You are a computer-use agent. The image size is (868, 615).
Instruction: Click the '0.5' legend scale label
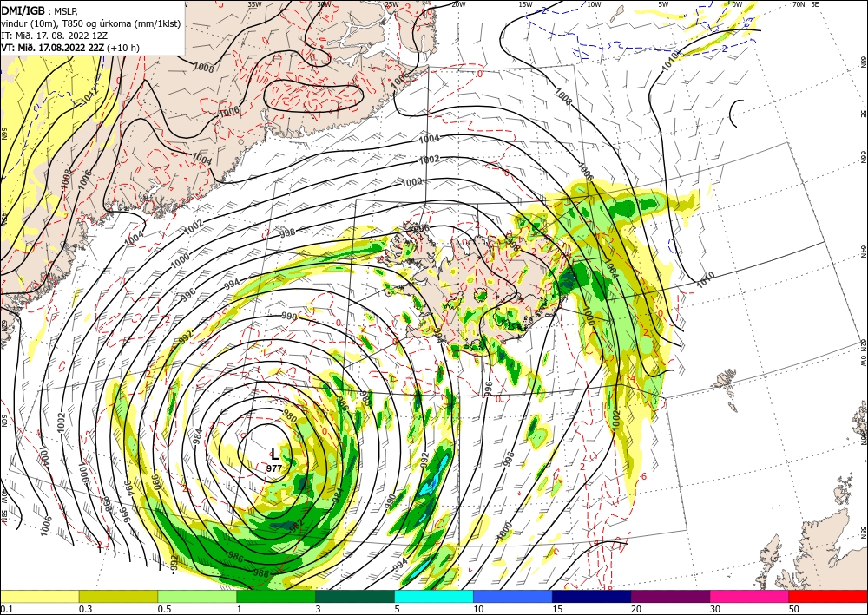point(164,609)
